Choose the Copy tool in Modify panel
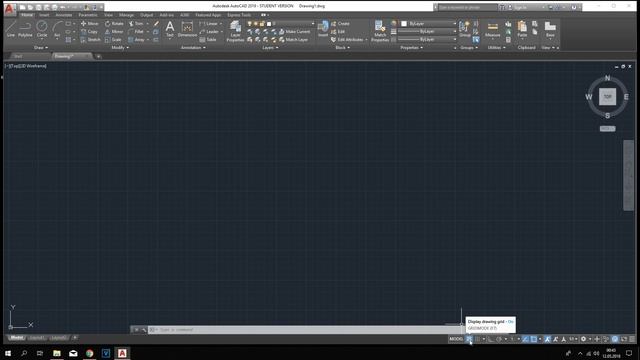The width and height of the screenshot is (640, 360). coord(89,31)
